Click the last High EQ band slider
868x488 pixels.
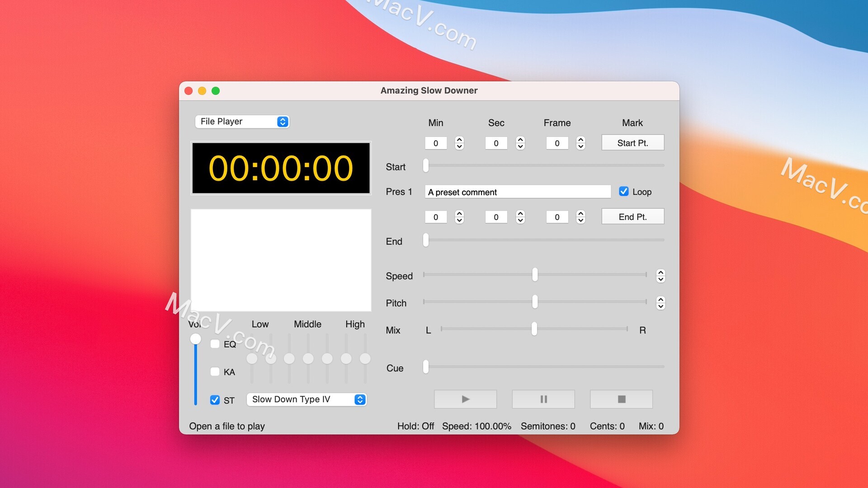click(x=365, y=359)
